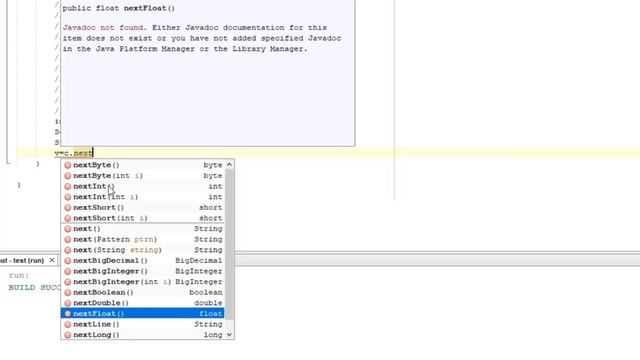This screenshot has width=640, height=360.
Task: Select nextLong() completion entry
Action: click(142, 335)
